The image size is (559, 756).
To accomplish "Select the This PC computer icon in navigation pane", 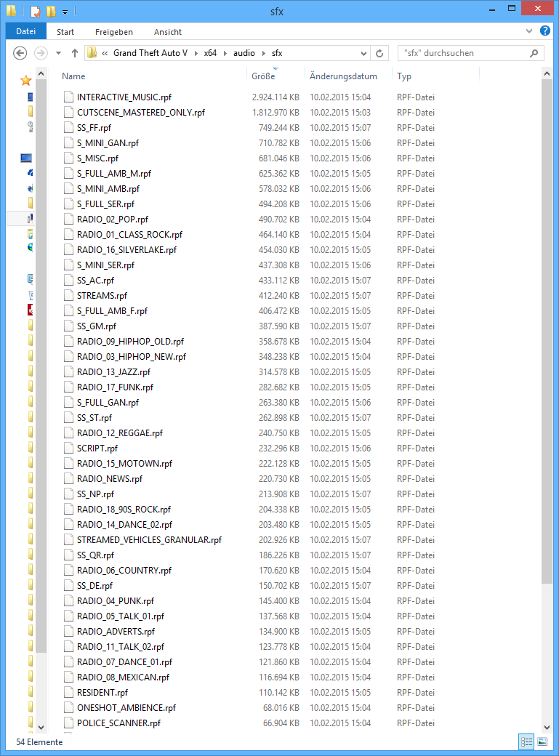I will pos(26,158).
